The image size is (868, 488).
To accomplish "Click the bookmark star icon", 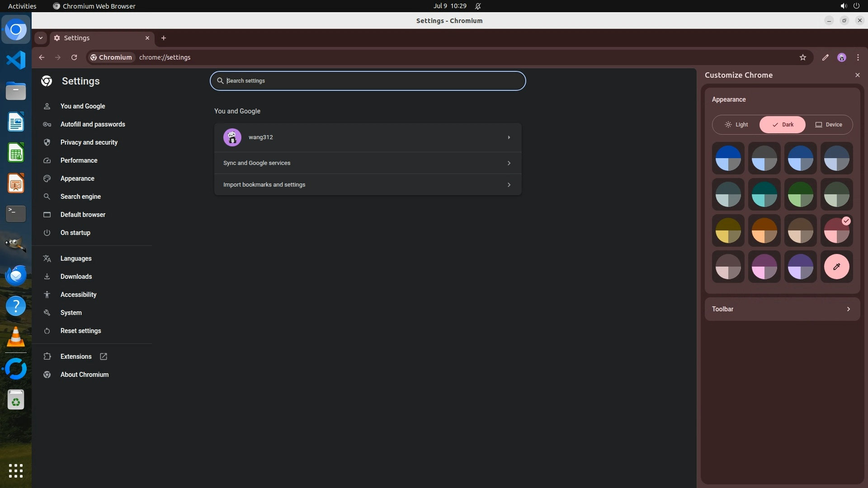I will click(802, 57).
